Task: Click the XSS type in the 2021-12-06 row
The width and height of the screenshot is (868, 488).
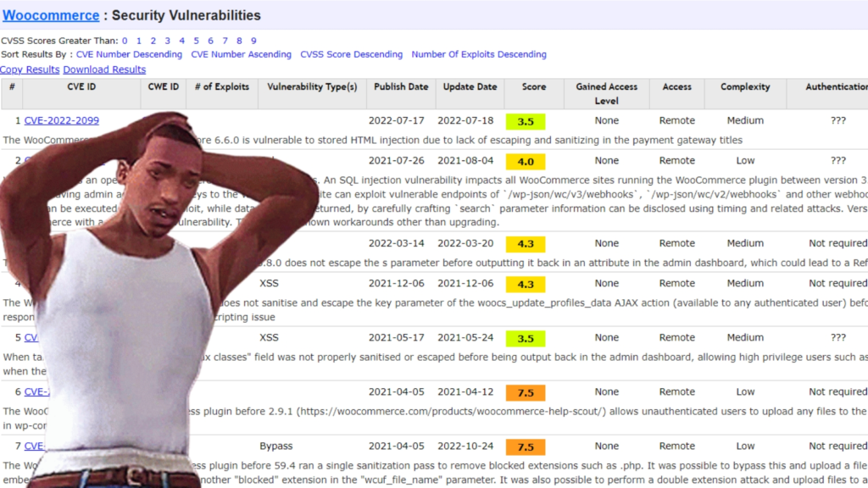Action: (x=269, y=283)
